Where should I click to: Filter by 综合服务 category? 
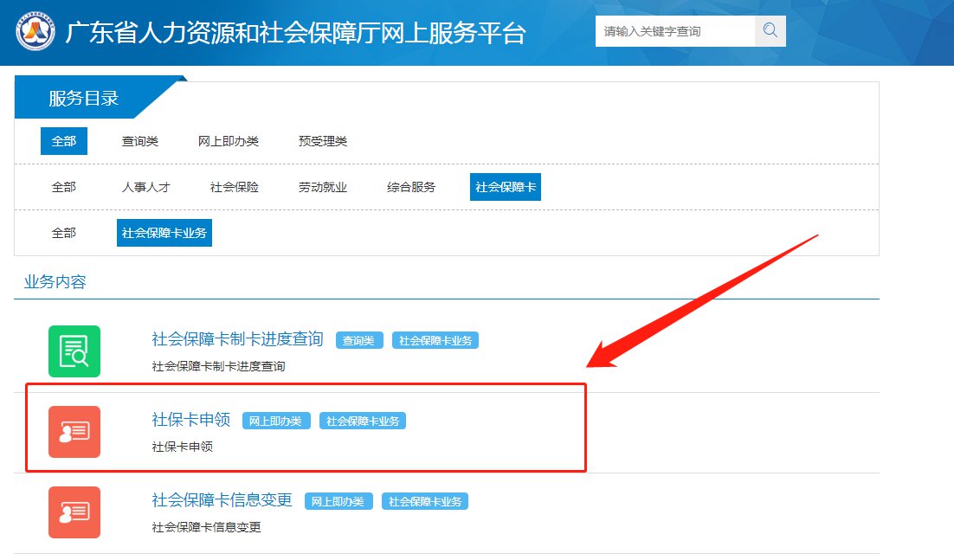pos(411,187)
